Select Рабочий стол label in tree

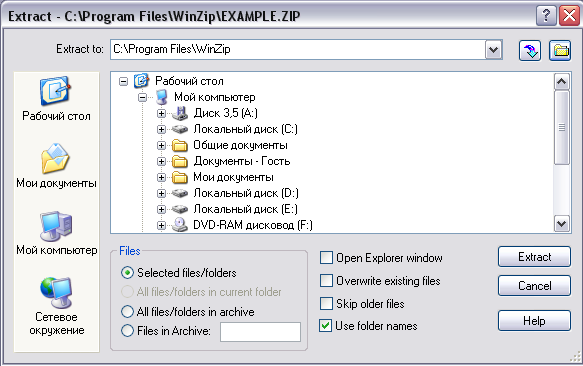tap(189, 81)
